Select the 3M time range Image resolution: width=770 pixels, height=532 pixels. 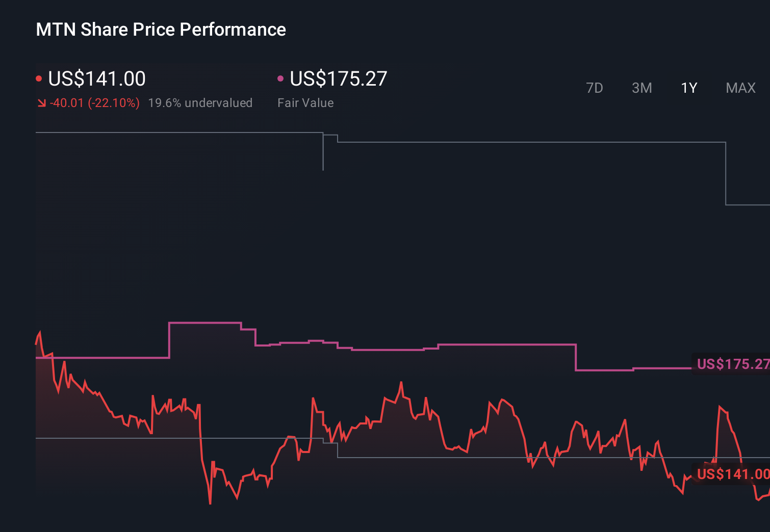641,88
